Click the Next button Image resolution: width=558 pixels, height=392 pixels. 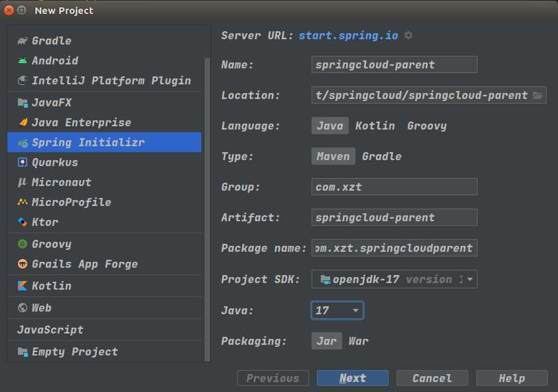pos(352,378)
